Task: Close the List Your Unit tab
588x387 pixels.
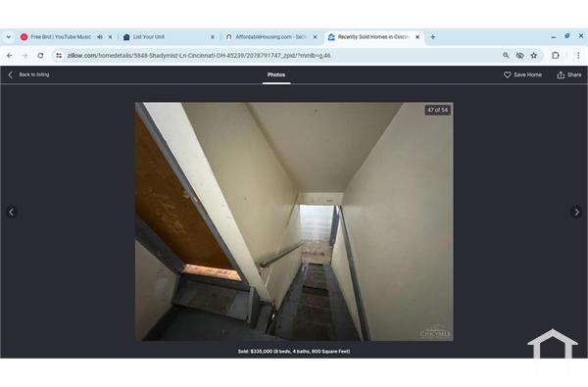Action: 213,37
